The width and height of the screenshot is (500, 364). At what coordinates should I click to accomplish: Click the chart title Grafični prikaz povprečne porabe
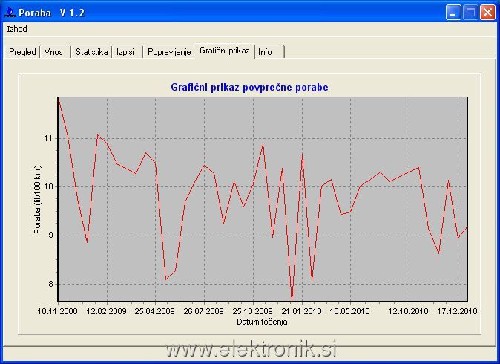coord(249,87)
